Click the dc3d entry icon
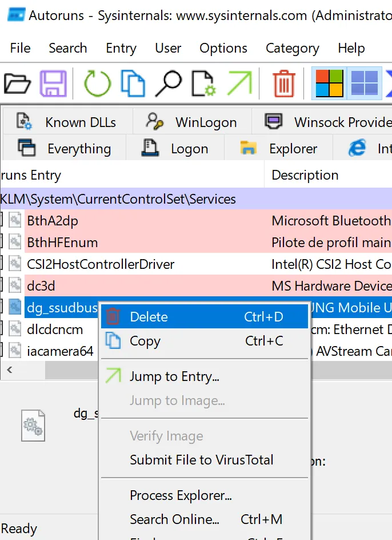 point(15,285)
